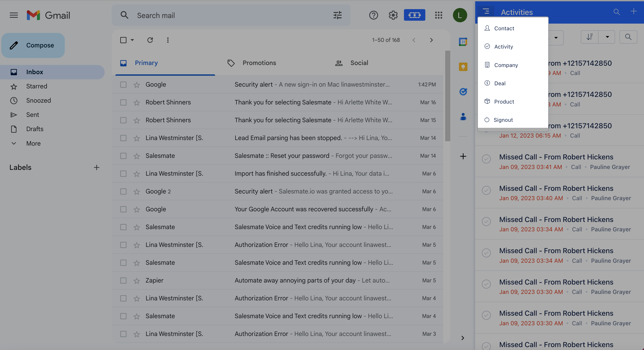The height and width of the screenshot is (350, 644).
Task: Open Google Keep in the side panel
Action: coord(463,67)
